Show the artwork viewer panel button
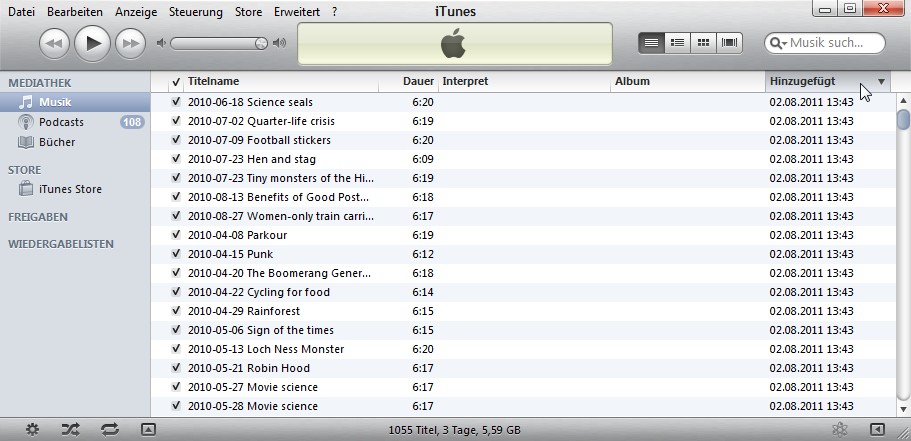Viewport: 911px width, 441px height. click(x=148, y=430)
